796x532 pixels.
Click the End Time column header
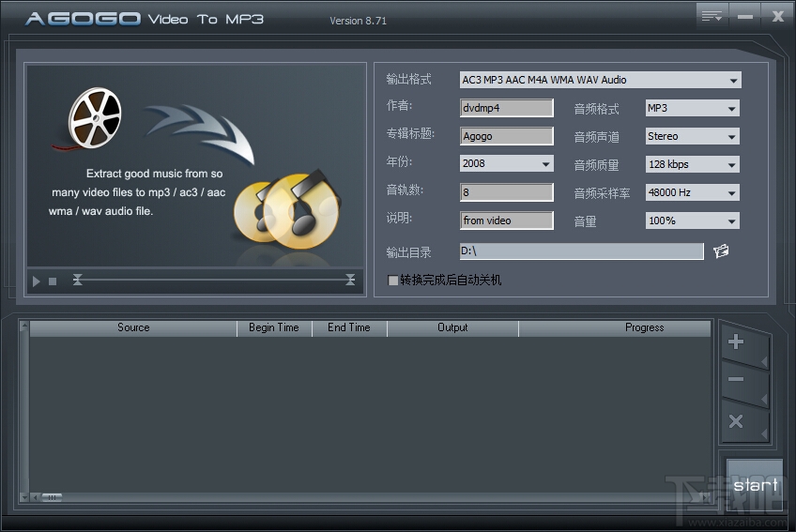click(x=349, y=328)
